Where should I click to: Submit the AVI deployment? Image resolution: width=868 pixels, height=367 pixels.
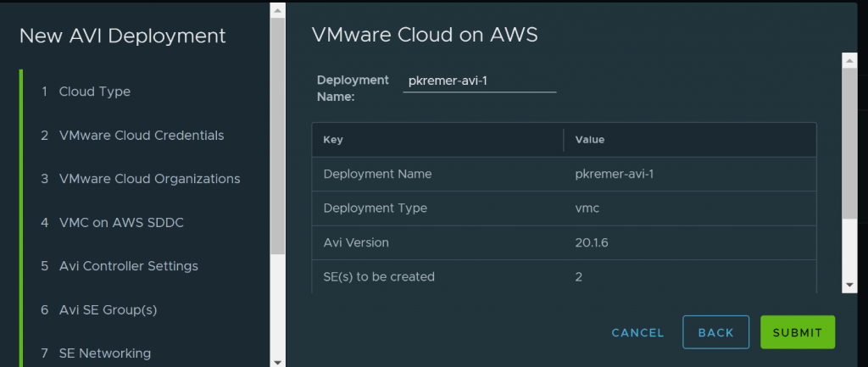point(797,333)
